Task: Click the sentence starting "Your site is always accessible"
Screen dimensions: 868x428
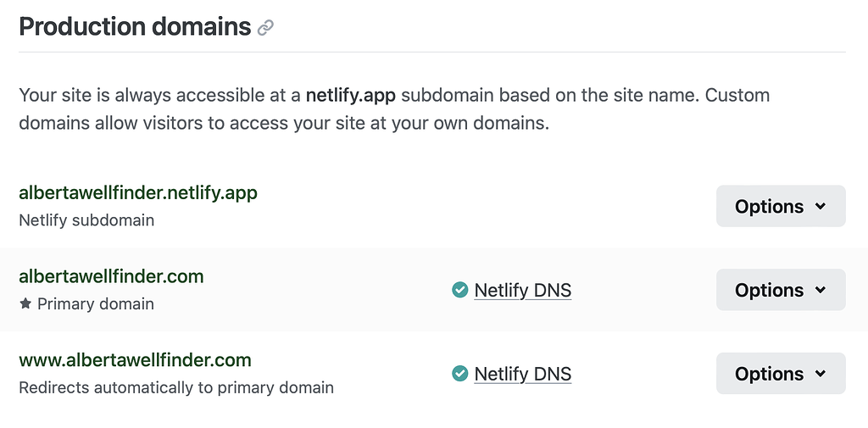Action: click(161, 95)
